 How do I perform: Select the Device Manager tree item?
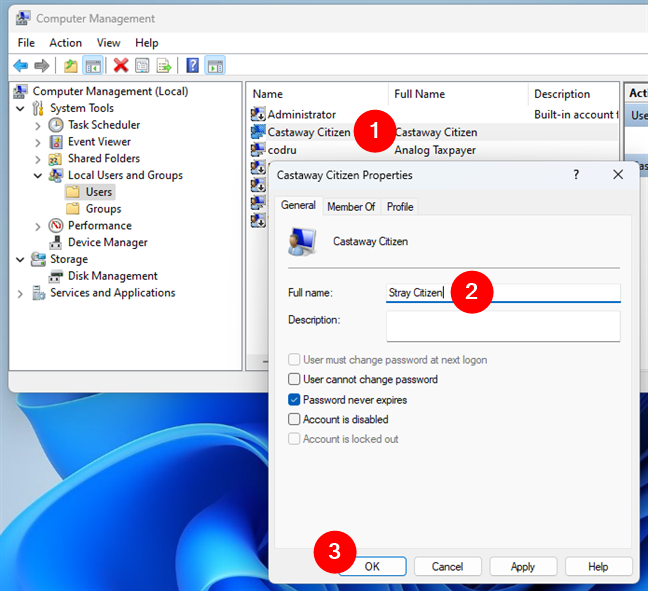coord(107,243)
